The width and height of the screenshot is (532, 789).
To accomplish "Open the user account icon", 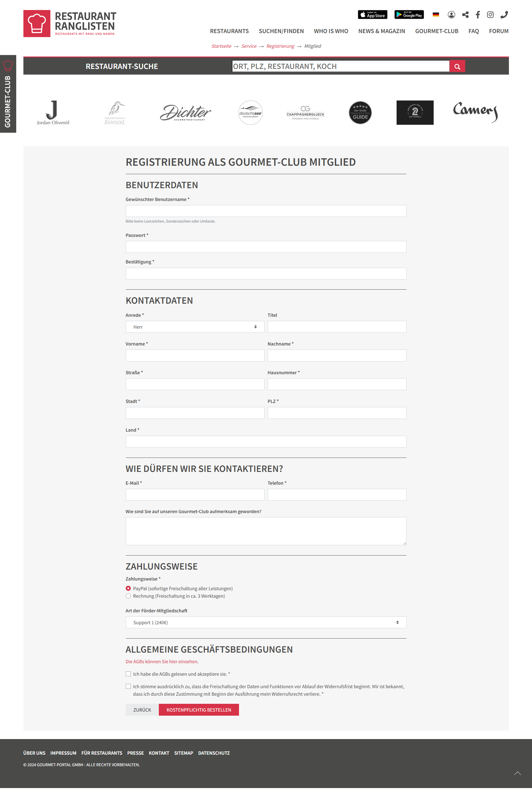I will (x=451, y=15).
